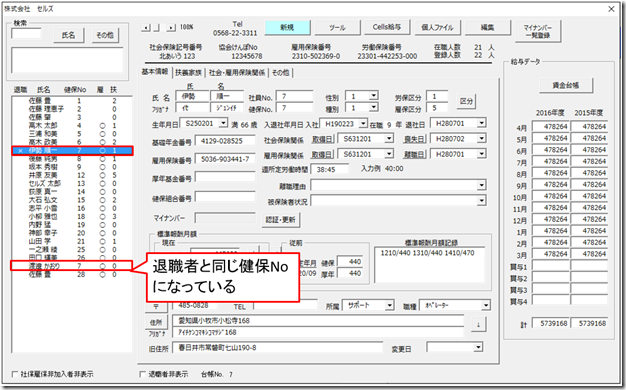Open the 社会保険関係 取得日 date dropdown
The width and height of the screenshot is (626, 390).
(x=389, y=139)
